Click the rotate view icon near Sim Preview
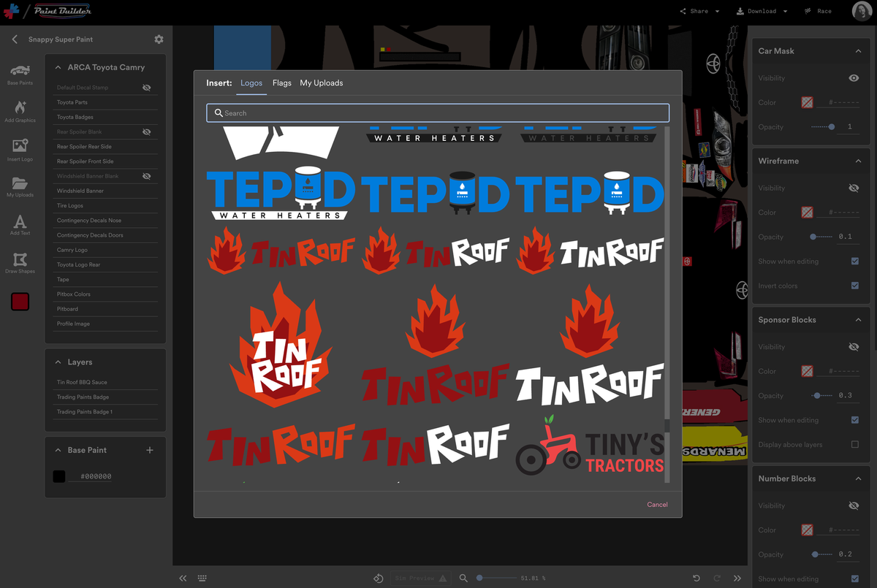This screenshot has height=588, width=877. click(379, 579)
